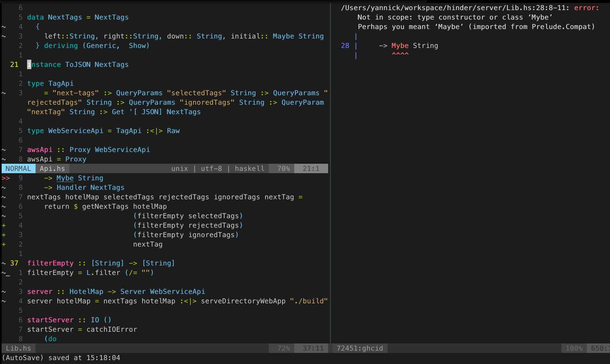Click the red ^^^^ error carets in ghcid
The image size is (610, 364).
coord(400,54)
